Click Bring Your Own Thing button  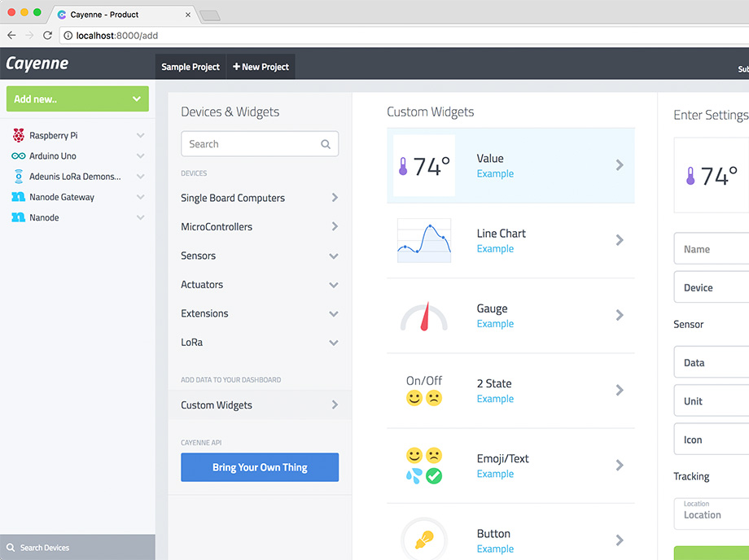(260, 467)
